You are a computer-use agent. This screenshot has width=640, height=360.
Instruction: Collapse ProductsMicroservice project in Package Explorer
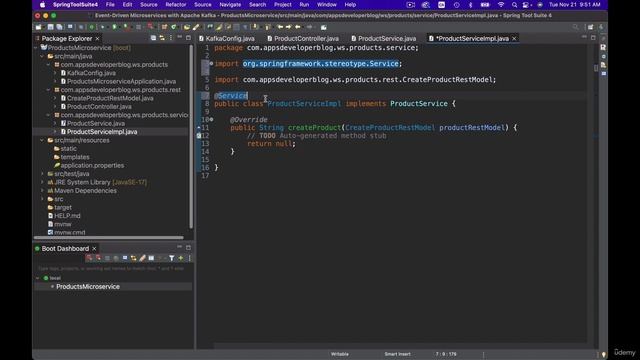coord(36,48)
